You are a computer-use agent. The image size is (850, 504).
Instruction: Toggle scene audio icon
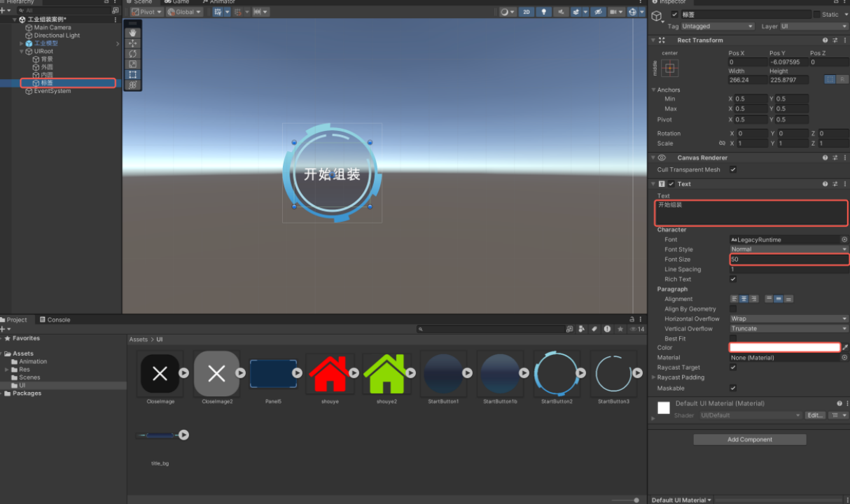click(x=562, y=12)
